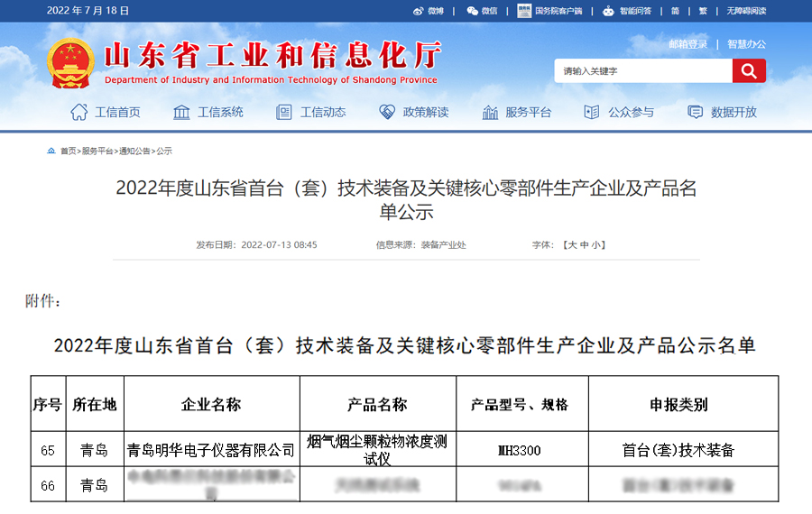The height and width of the screenshot is (514, 812).
Task: Click the national emblem logo
Action: click(x=70, y=63)
